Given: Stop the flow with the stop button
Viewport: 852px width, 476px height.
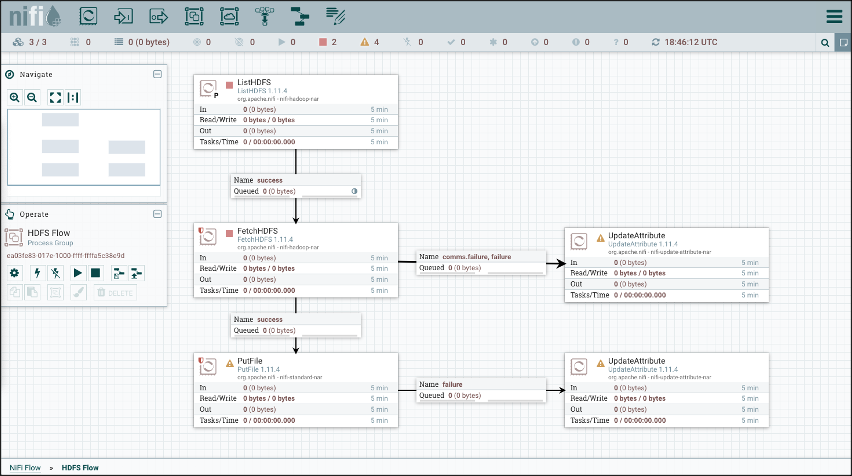Looking at the screenshot, I should pos(96,273).
